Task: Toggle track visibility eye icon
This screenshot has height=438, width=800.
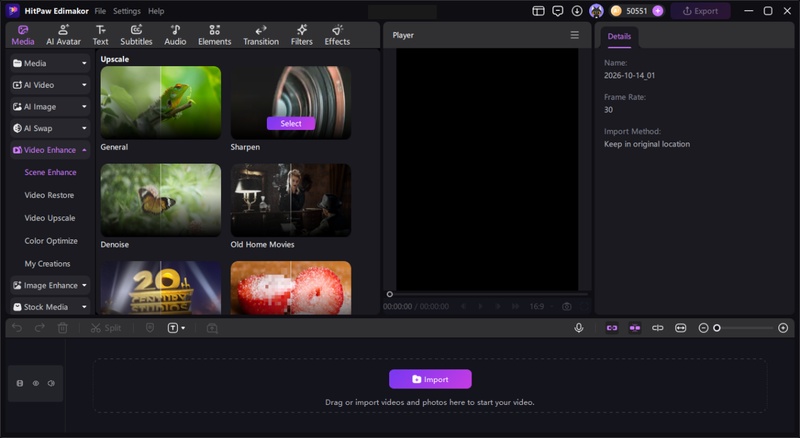Action: 36,383
